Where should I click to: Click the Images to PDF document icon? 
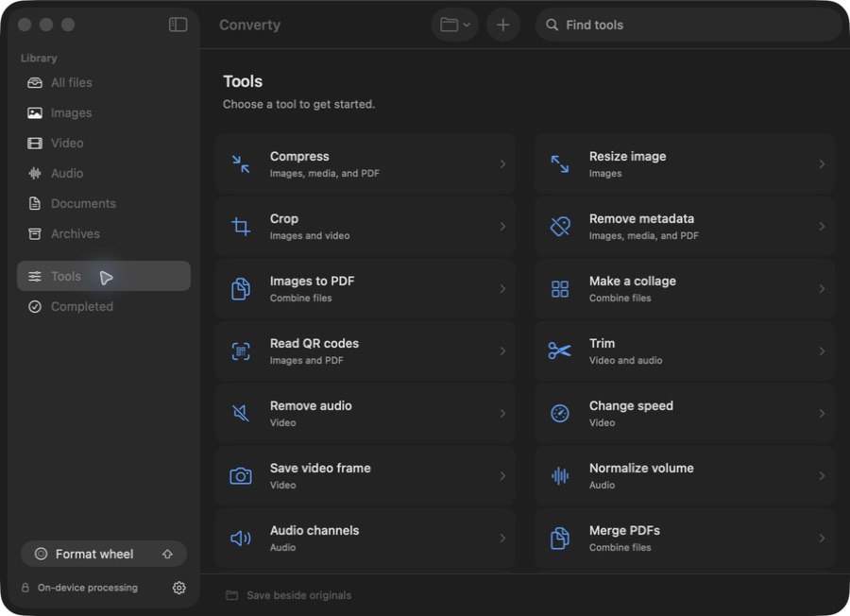pos(241,289)
